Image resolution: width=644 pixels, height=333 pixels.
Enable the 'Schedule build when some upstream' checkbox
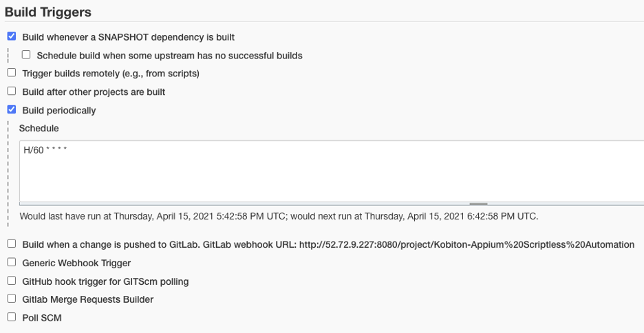pos(26,54)
